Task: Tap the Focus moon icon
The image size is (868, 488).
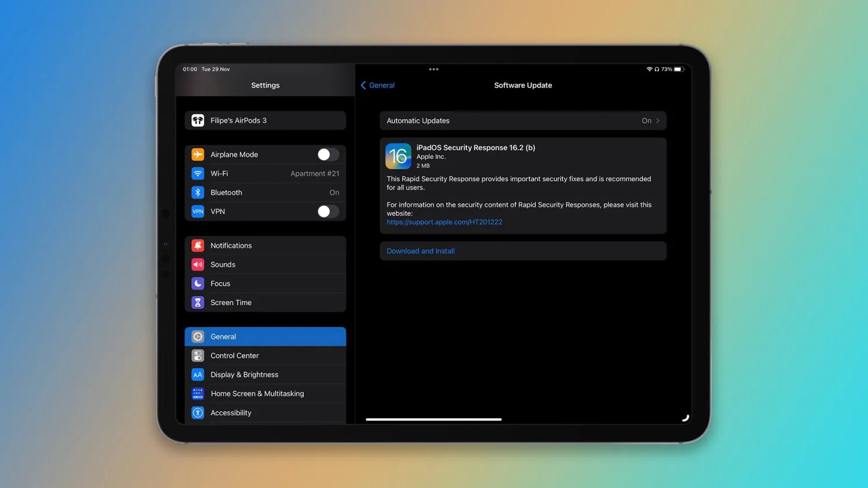Action: click(x=198, y=284)
